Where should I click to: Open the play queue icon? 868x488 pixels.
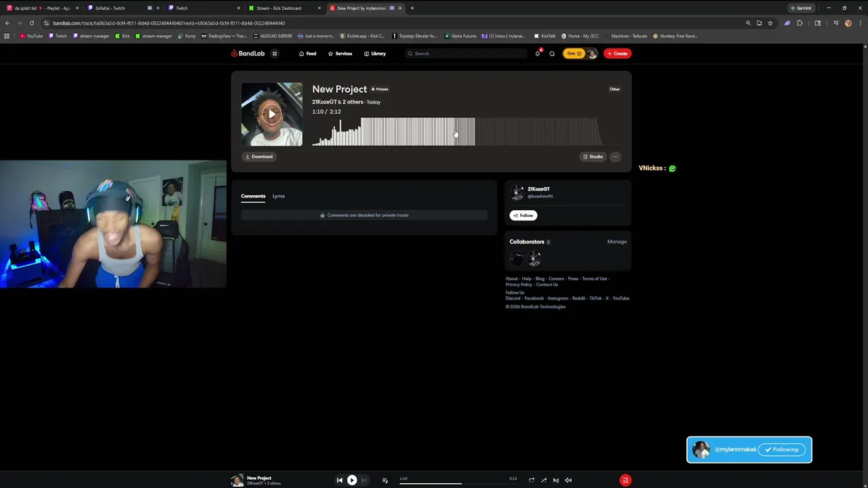[384, 480]
